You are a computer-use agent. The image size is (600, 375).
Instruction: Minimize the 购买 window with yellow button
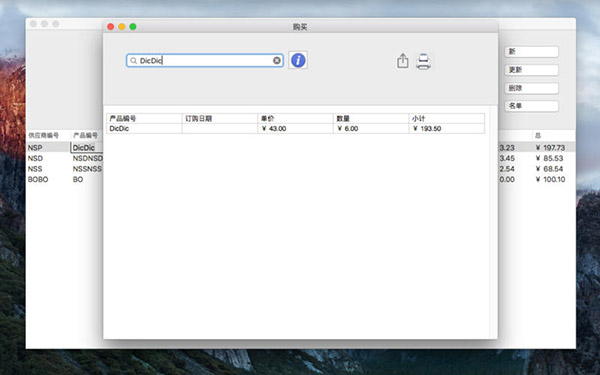[x=122, y=26]
